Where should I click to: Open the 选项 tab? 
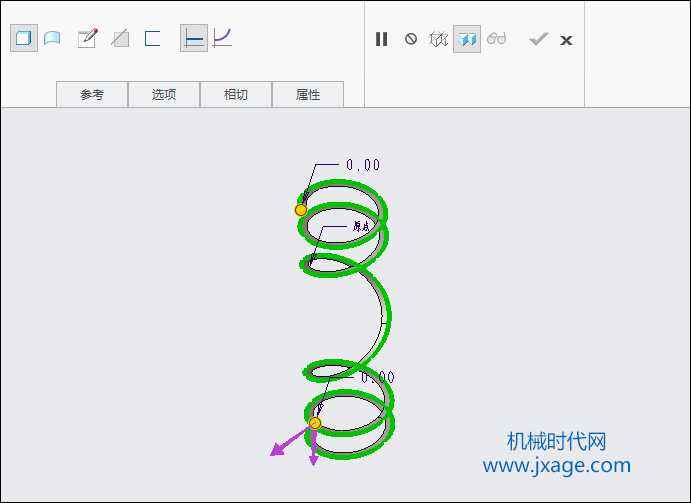pos(164,94)
